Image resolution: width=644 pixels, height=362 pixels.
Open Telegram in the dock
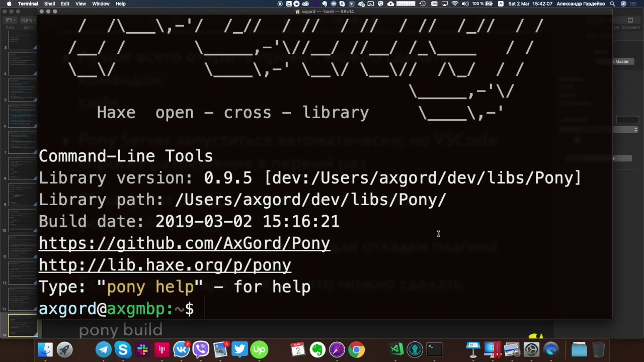[x=104, y=349]
